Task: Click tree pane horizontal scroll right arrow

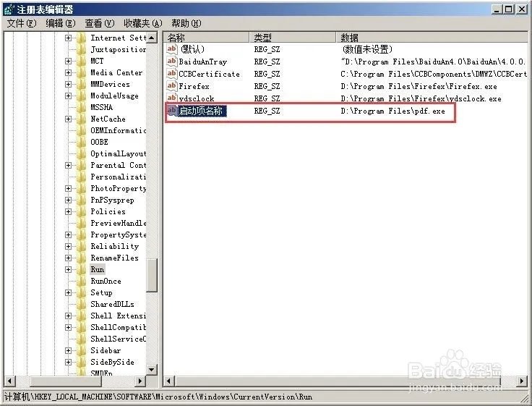Action: (140, 381)
